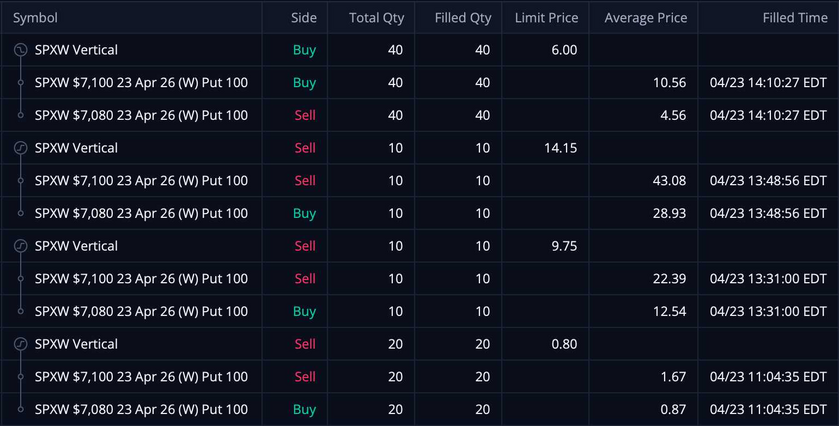Sort by the Average Price column header
Image resolution: width=839 pixels, height=426 pixels.
[x=645, y=18]
